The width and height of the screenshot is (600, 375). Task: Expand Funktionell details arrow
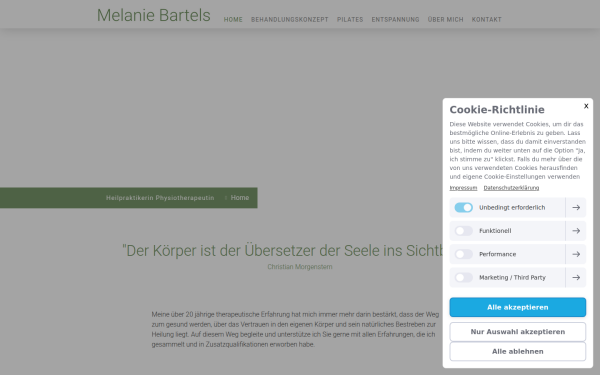pos(576,231)
